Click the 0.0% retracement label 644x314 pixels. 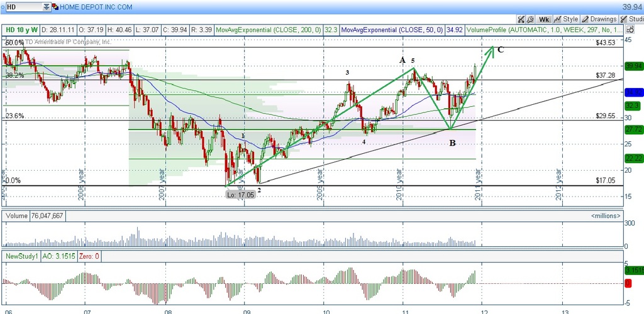click(x=13, y=180)
